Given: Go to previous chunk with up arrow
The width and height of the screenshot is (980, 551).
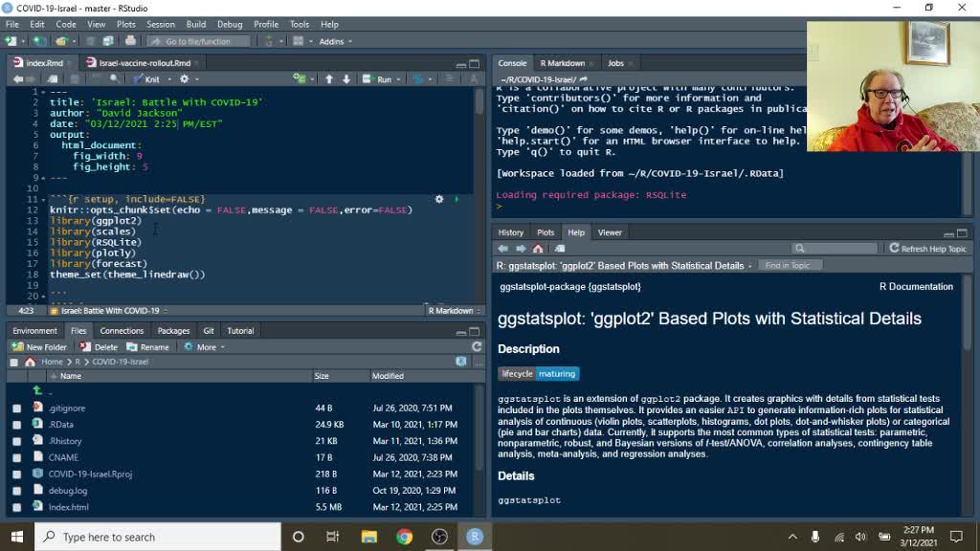Looking at the screenshot, I should coord(329,79).
